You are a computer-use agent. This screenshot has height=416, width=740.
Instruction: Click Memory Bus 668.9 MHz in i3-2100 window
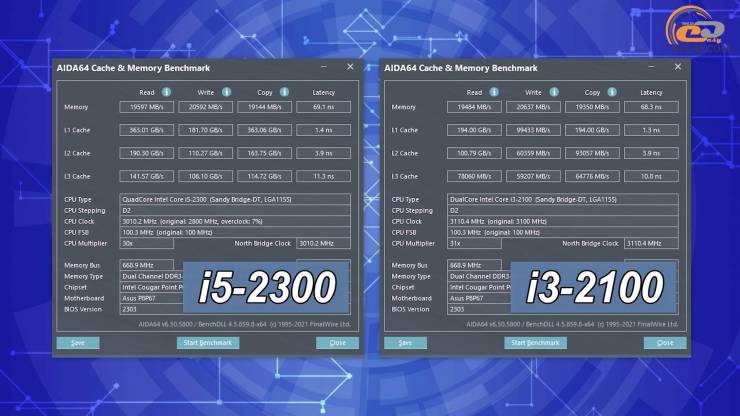click(474, 265)
